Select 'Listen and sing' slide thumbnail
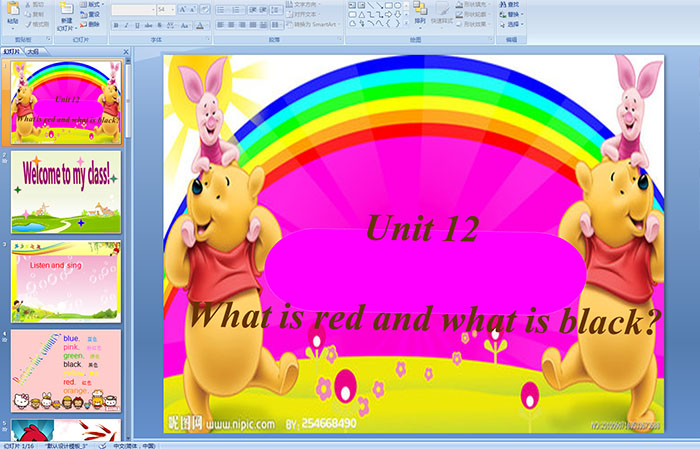Image resolution: width=700 pixels, height=449 pixels. click(66, 282)
